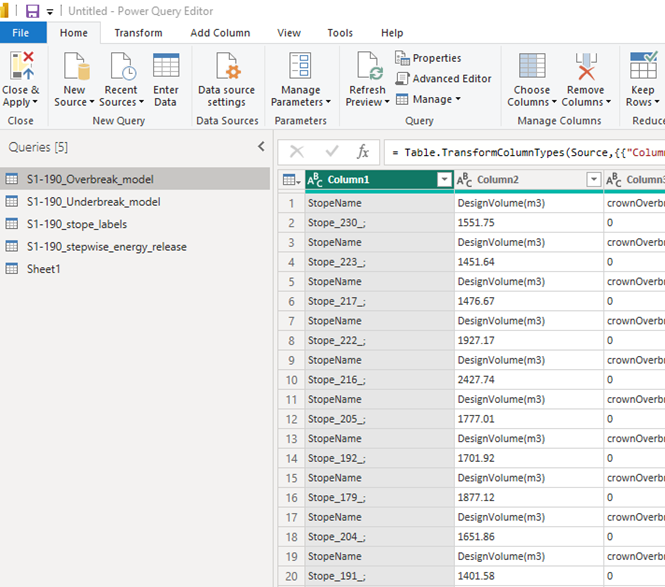Screen dimensions: 665x587
Task: Open the Manage query dropdown
Action: click(x=428, y=99)
